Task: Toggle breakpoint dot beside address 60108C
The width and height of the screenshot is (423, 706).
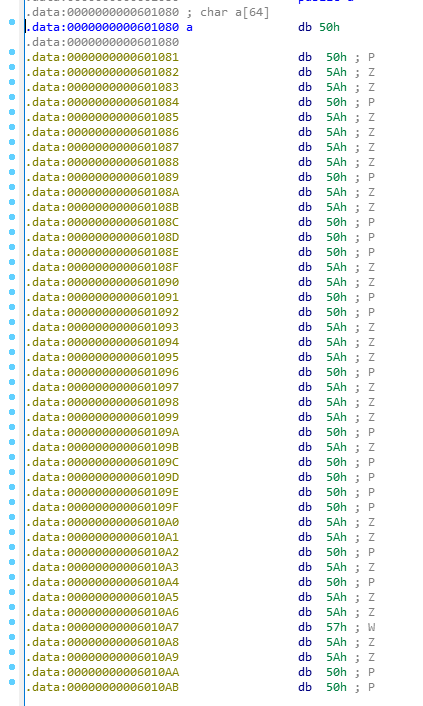Action: pos(12,217)
